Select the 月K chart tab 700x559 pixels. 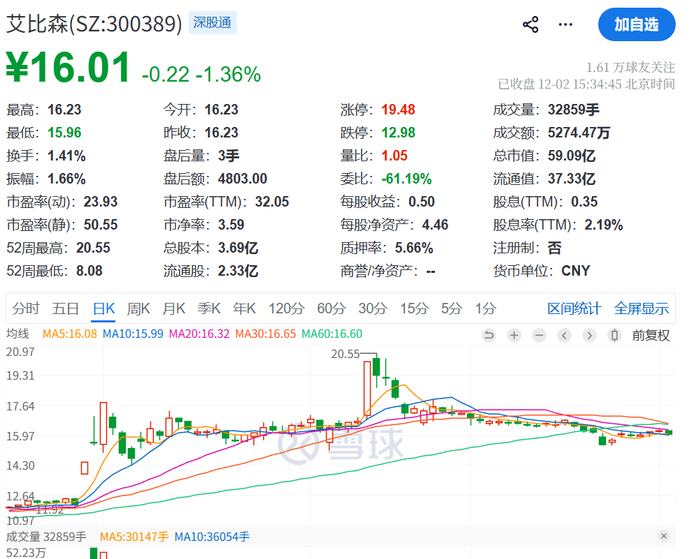[174, 309]
